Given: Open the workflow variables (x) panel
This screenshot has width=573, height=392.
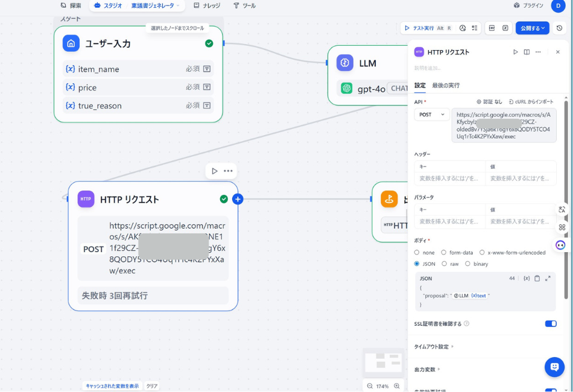Looking at the screenshot, I should click(x=505, y=28).
